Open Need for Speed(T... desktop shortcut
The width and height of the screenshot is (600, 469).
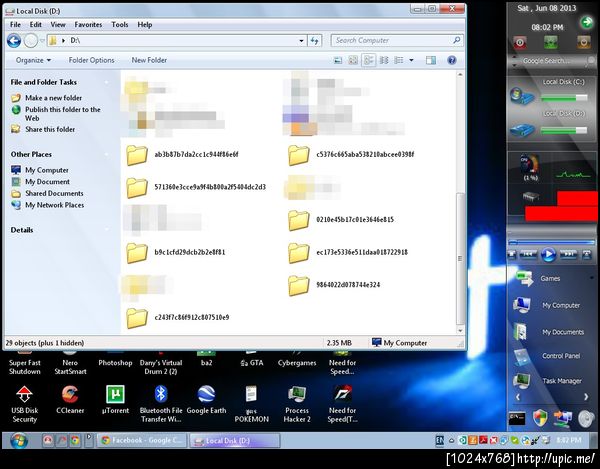click(x=342, y=404)
